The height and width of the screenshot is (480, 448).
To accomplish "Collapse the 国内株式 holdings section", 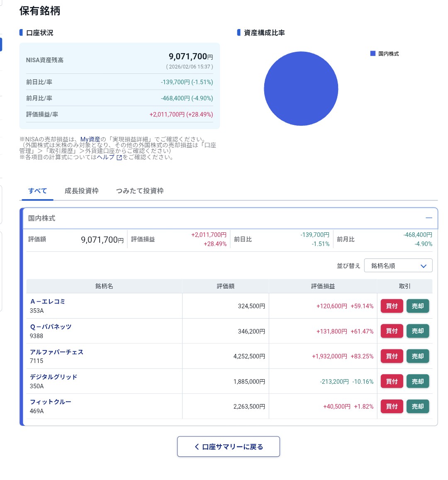I will 428,217.
